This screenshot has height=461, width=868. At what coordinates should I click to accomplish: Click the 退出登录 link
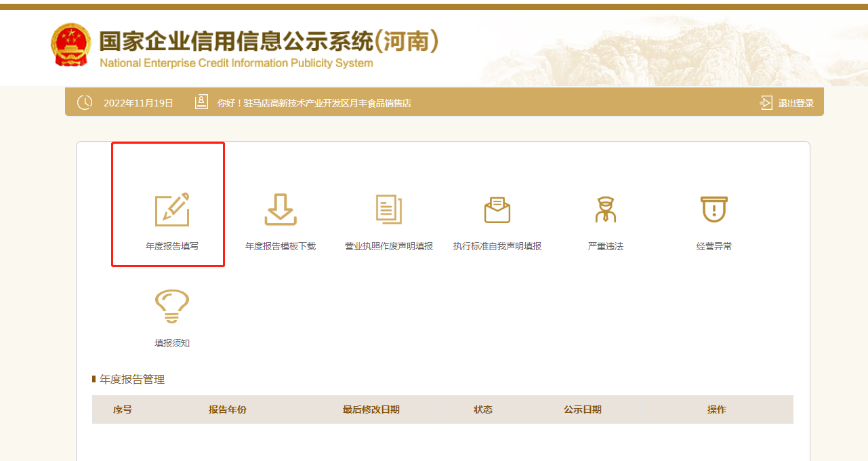coord(795,103)
